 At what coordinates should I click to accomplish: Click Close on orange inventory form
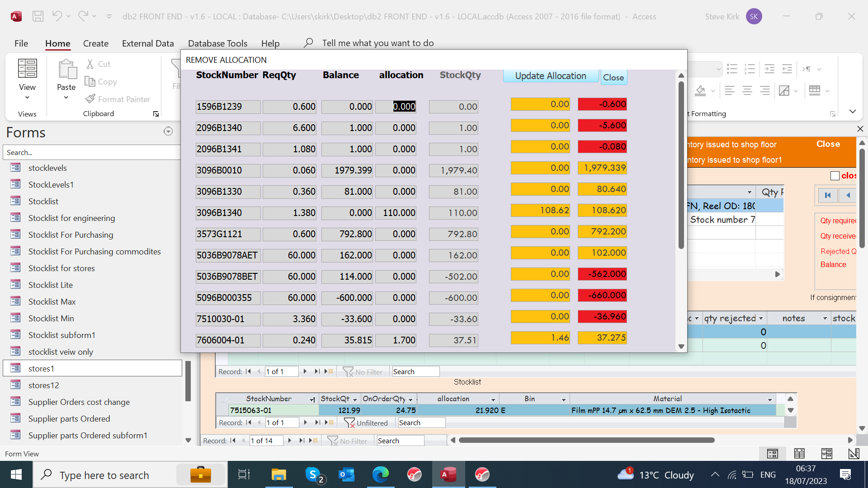(828, 144)
